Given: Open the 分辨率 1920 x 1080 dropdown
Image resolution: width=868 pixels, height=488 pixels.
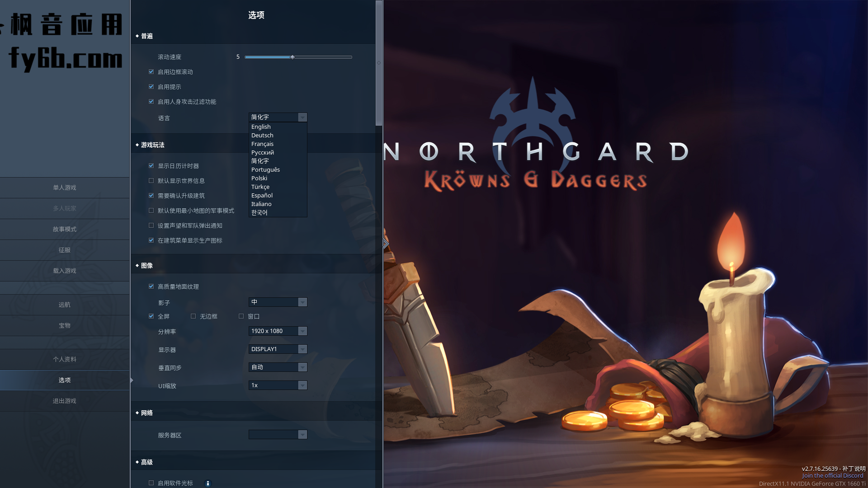Looking at the screenshot, I should click(278, 331).
